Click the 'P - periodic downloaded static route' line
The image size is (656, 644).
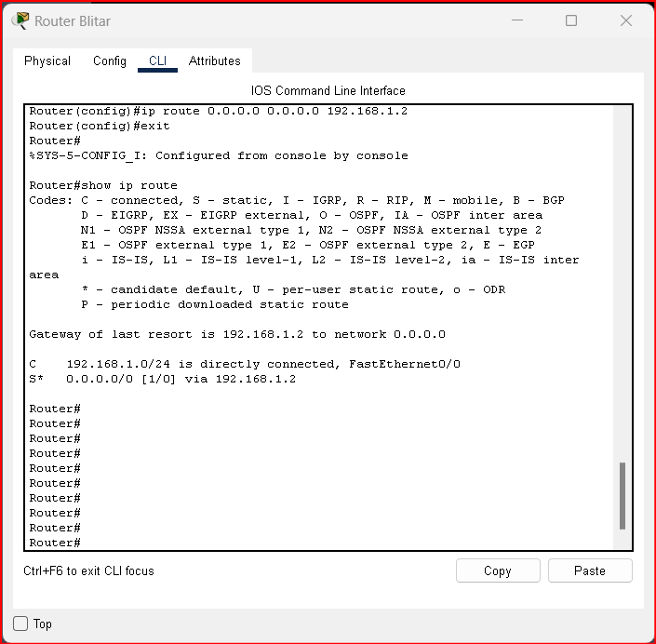[215, 304]
